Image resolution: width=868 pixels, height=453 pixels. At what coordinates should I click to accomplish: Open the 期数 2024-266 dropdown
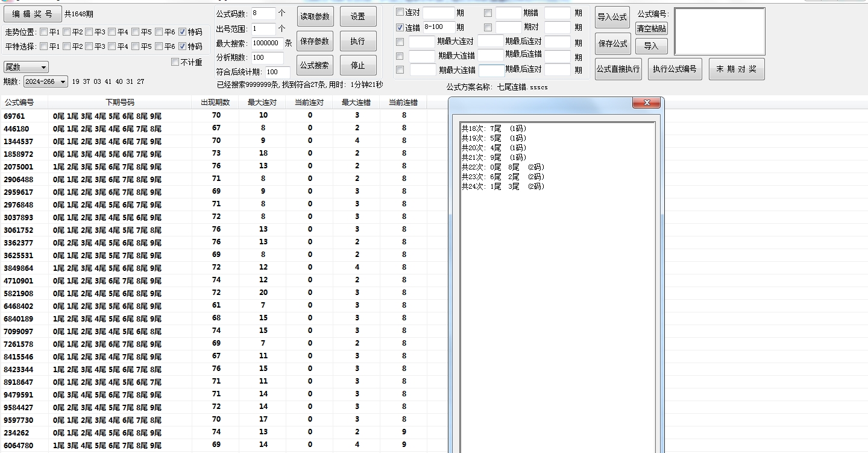click(45, 81)
